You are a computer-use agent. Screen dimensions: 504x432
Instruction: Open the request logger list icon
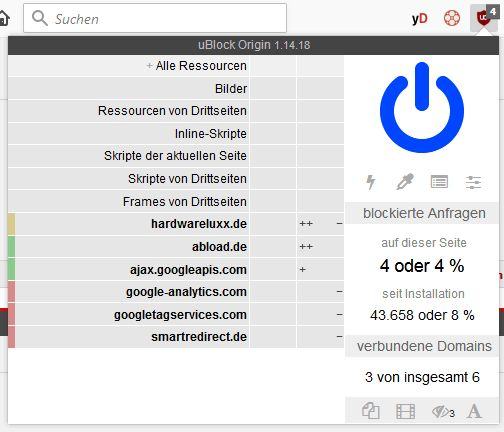tap(439, 182)
